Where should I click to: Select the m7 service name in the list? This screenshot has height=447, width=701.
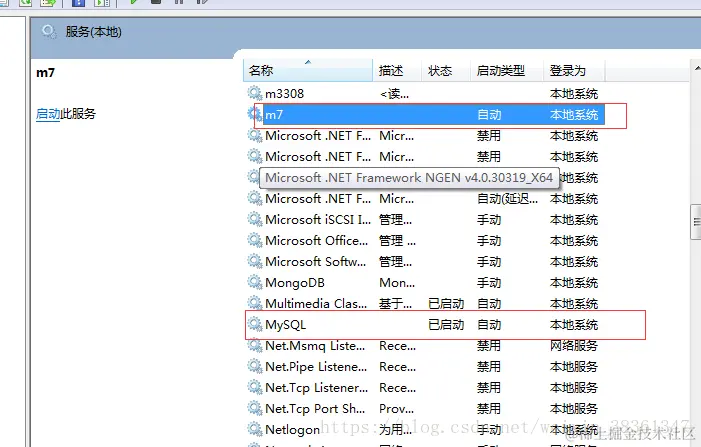274,115
